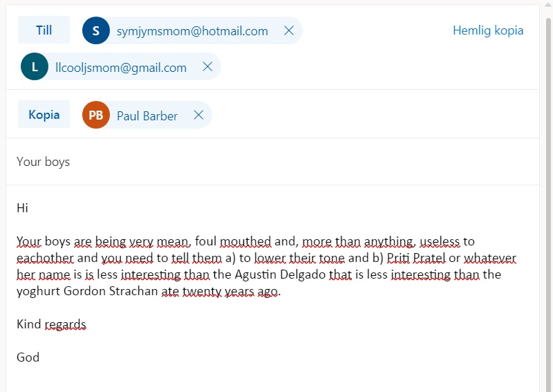Open the Till recipient picker button

click(x=44, y=30)
